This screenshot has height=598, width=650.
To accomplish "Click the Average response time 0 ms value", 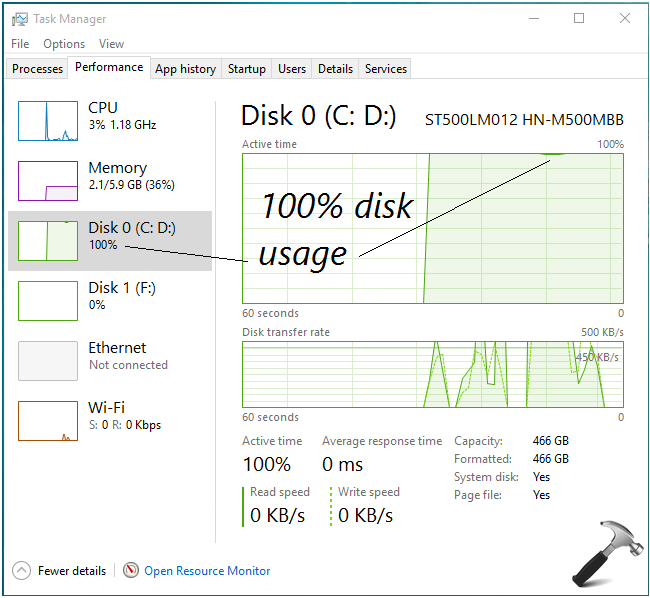I will [x=342, y=464].
